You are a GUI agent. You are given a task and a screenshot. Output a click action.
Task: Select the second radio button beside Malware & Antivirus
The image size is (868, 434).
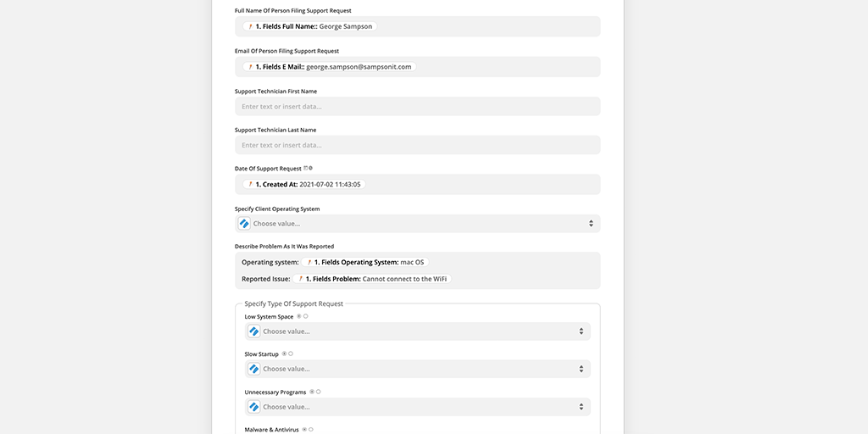311,430
